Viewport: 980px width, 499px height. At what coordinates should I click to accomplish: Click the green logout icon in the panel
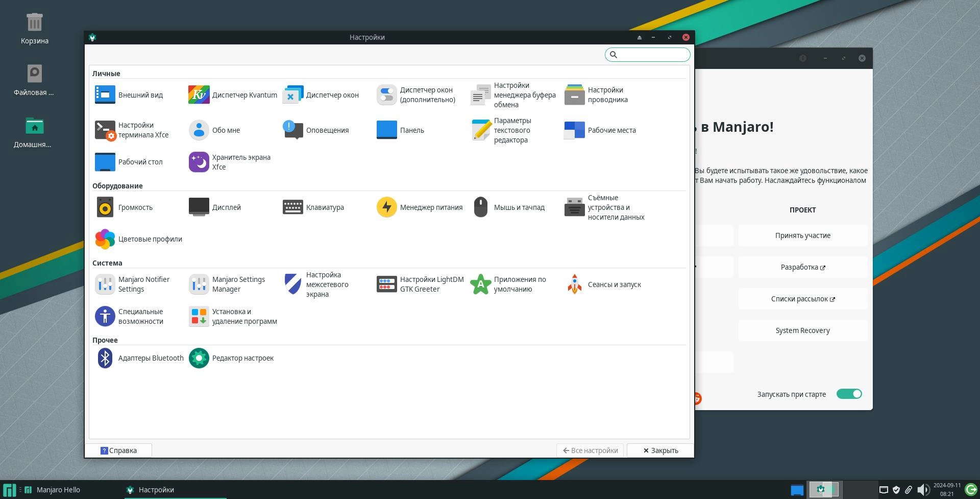pyautogui.click(x=971, y=490)
